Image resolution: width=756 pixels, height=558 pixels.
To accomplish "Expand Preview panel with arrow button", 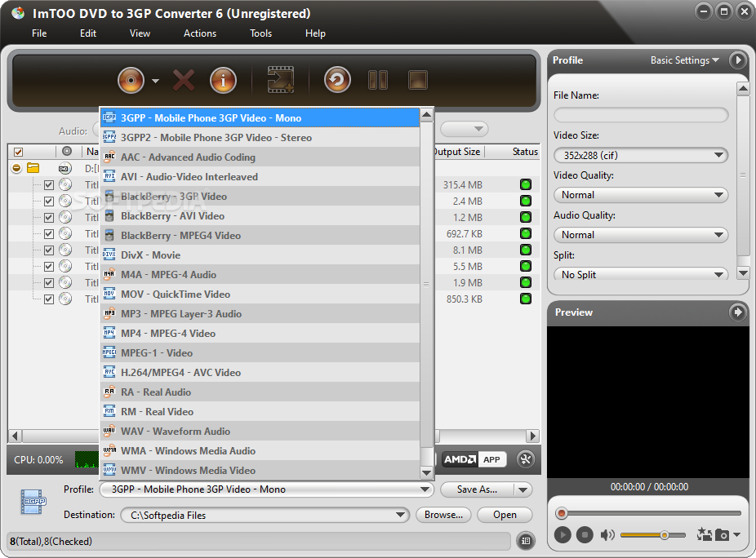I will pyautogui.click(x=737, y=312).
